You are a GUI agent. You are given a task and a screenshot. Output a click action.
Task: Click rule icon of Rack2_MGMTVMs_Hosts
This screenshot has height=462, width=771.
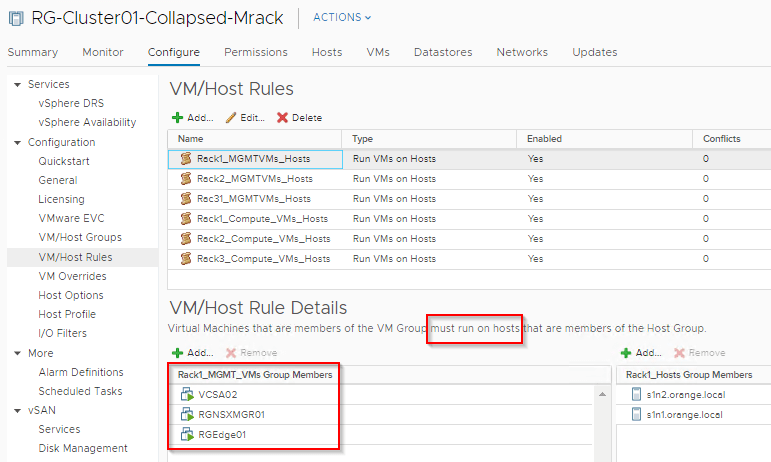186,179
